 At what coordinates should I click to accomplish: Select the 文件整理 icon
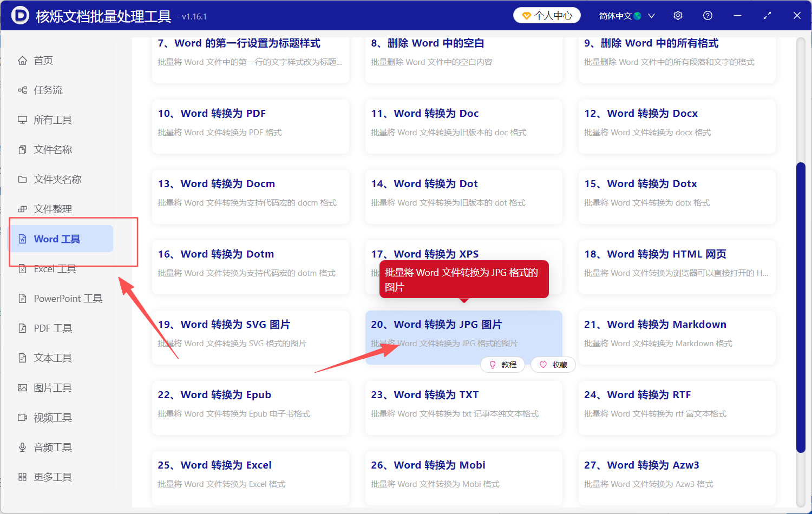(23, 209)
